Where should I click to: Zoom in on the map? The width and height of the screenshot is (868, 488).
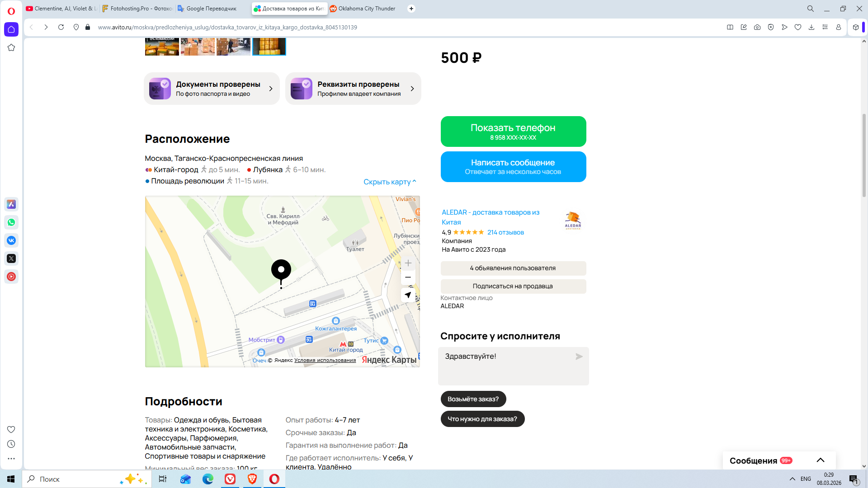tap(408, 263)
